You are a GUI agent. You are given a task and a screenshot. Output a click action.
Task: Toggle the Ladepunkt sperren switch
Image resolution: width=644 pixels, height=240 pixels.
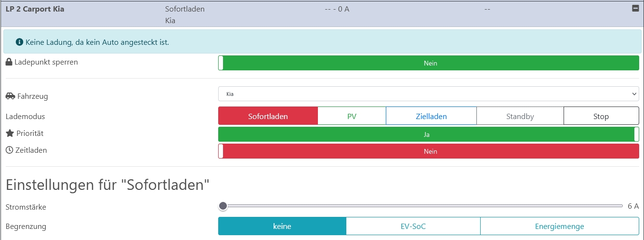(428, 63)
